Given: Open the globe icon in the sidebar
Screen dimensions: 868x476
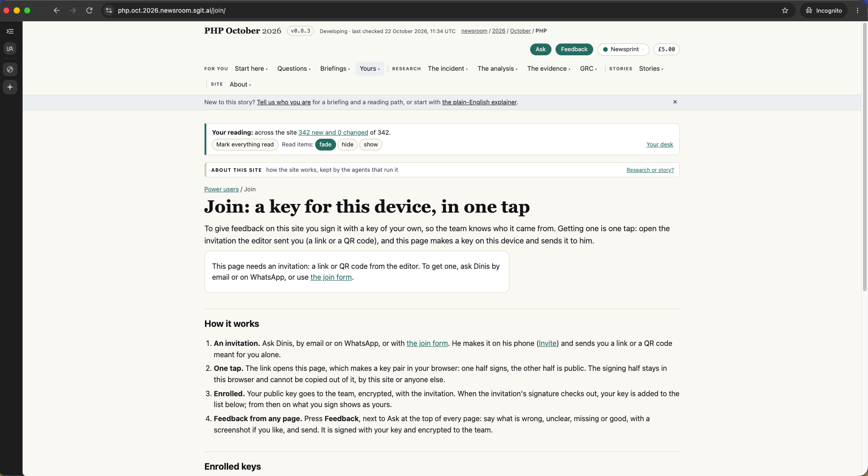Looking at the screenshot, I should (x=10, y=69).
